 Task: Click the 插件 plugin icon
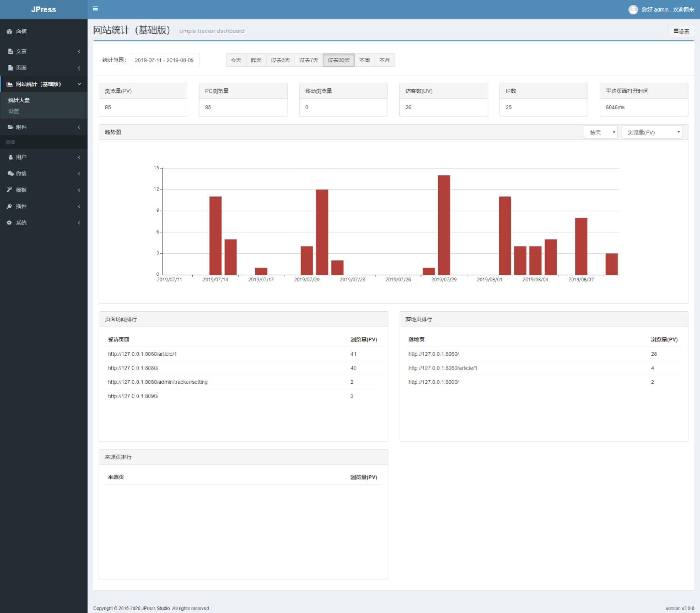tap(10, 206)
